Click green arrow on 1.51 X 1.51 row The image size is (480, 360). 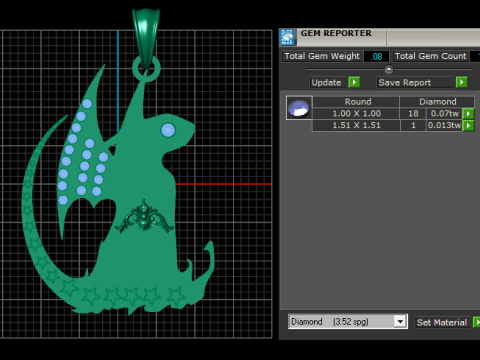point(468,125)
